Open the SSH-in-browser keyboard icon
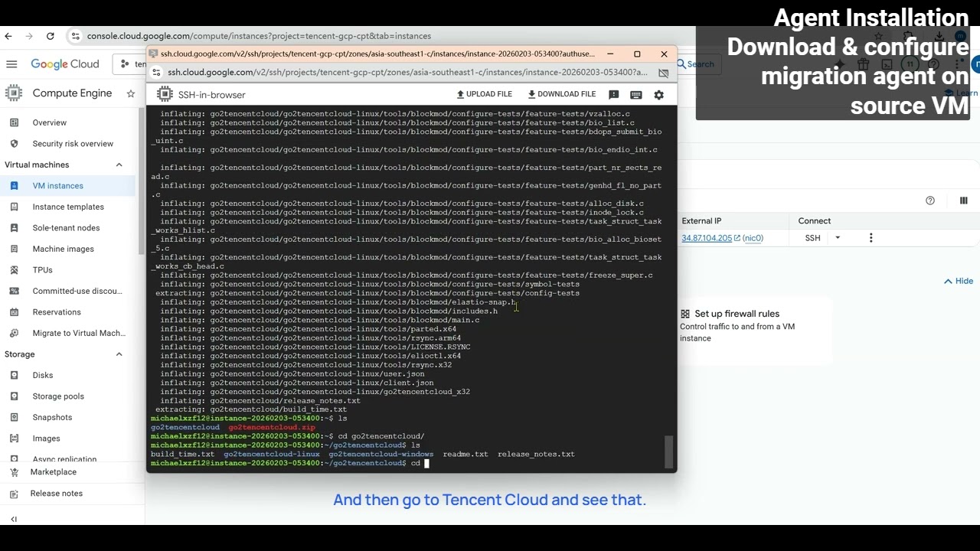Viewport: 980px width, 551px height. point(635,95)
